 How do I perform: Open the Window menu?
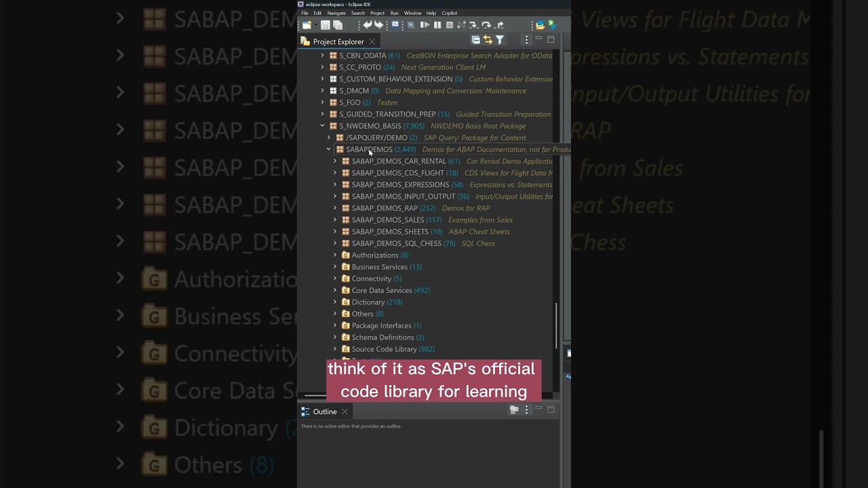(413, 13)
